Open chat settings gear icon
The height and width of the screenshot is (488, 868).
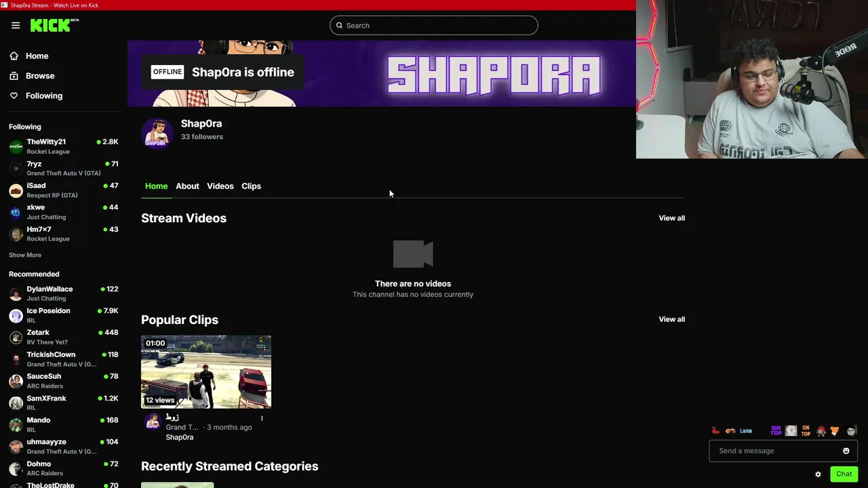pos(818,474)
